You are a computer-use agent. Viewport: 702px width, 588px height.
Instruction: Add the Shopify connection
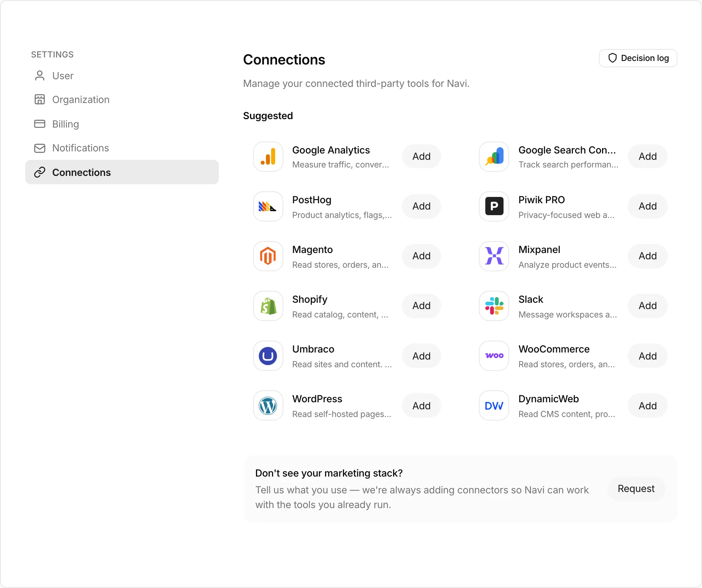pos(421,306)
